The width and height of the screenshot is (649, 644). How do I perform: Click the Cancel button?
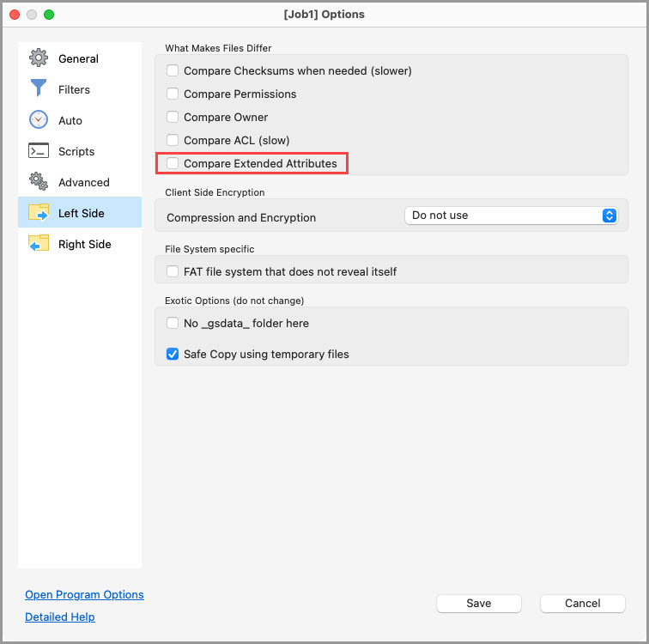[582, 604]
